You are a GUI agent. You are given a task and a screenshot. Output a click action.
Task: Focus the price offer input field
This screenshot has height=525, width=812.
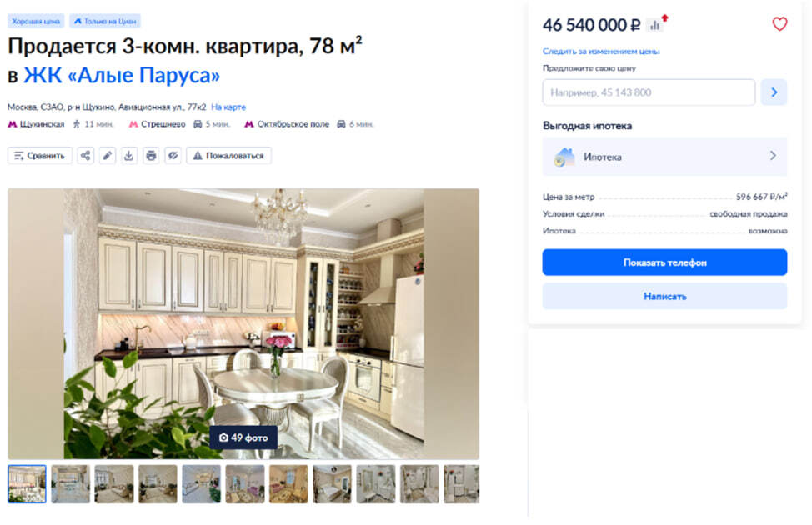649,92
